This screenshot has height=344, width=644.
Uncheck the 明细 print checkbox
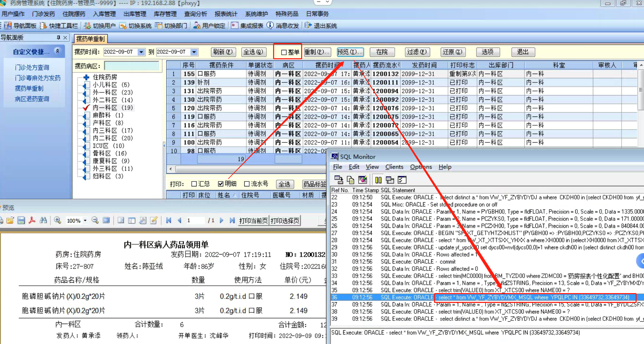(x=221, y=184)
